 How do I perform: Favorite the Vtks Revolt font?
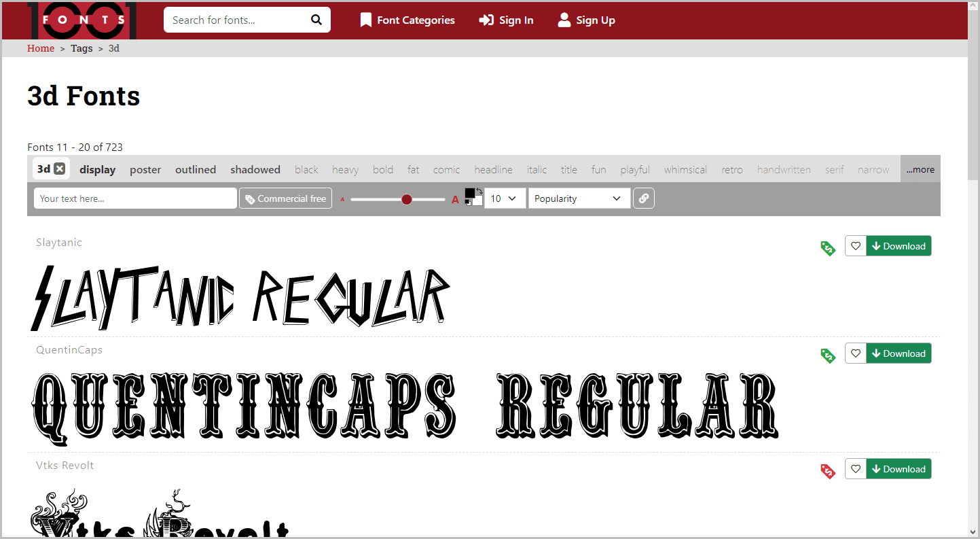(856, 469)
